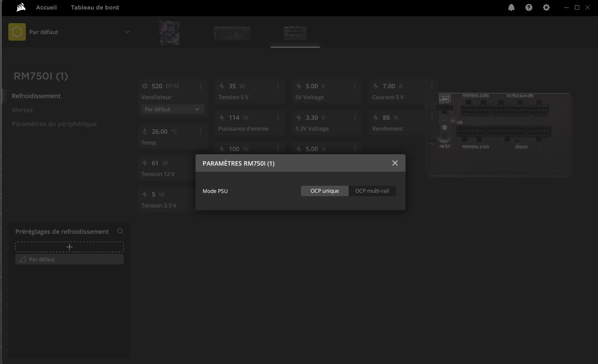Open options menu on Tension 5 V tile
Image resolution: width=598 pixels, height=364 pixels.
click(278, 86)
